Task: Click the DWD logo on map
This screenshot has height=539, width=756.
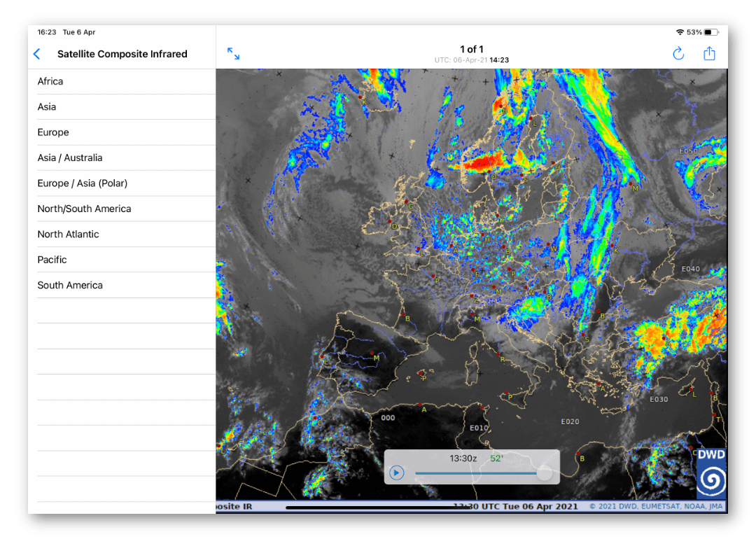Action: coord(711,473)
